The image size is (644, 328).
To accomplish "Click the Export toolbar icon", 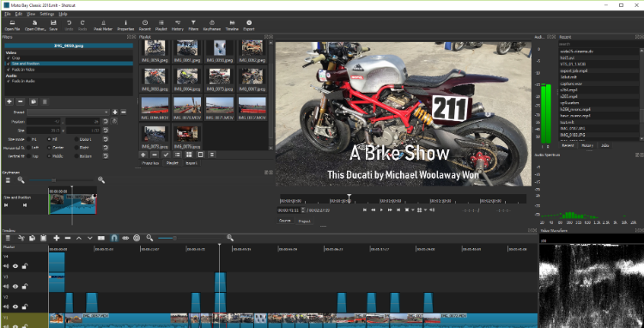I will [x=249, y=26].
